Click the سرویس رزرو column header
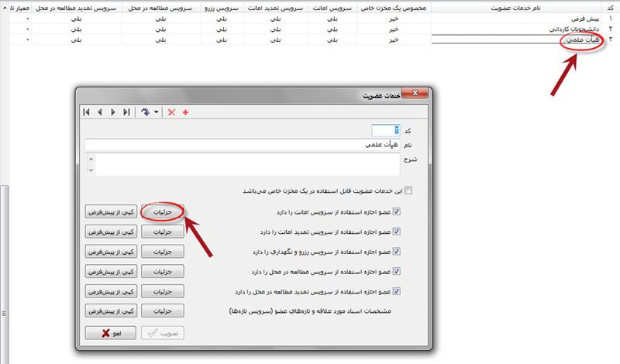Screen dimensions: 620x364 click(223, 8)
